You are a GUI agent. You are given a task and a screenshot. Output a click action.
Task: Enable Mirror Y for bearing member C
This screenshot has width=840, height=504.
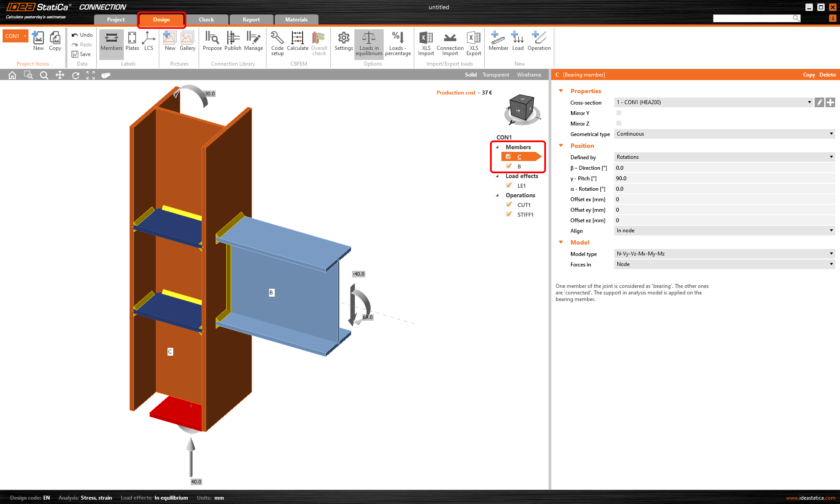point(619,113)
